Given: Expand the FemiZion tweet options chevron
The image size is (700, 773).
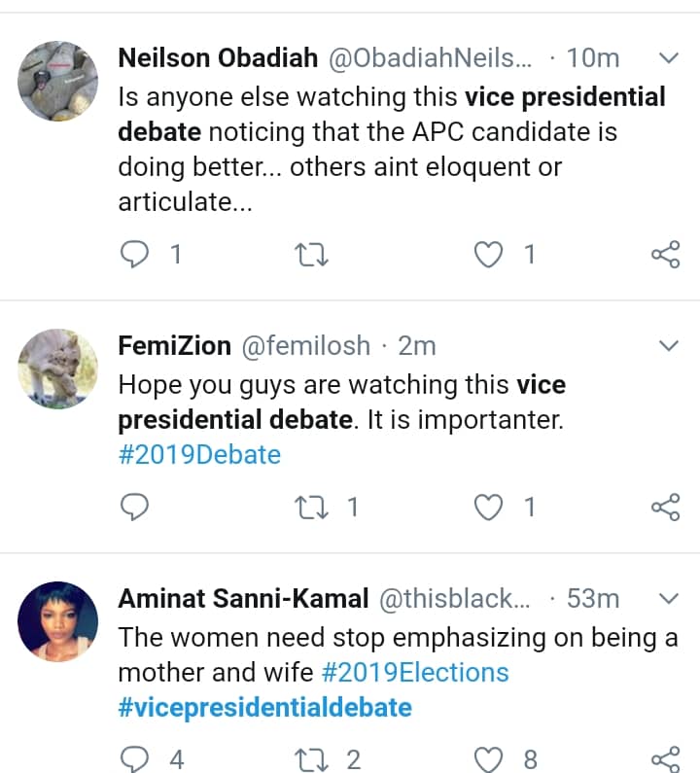Looking at the screenshot, I should tap(668, 345).
